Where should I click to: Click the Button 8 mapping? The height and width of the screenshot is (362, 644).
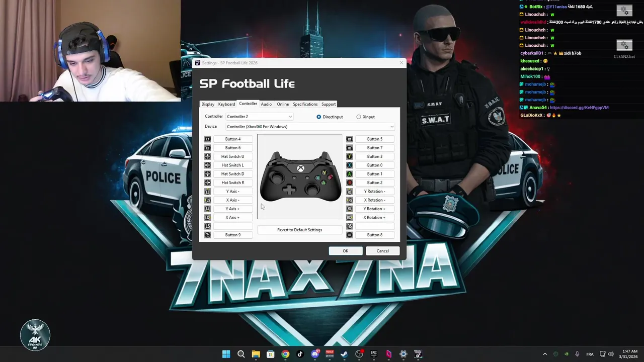[374, 235]
